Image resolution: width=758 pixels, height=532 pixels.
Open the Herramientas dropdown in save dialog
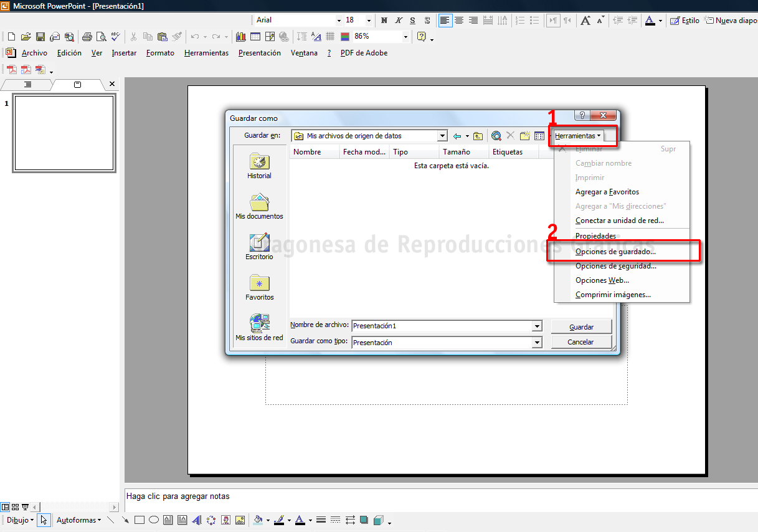click(x=578, y=136)
